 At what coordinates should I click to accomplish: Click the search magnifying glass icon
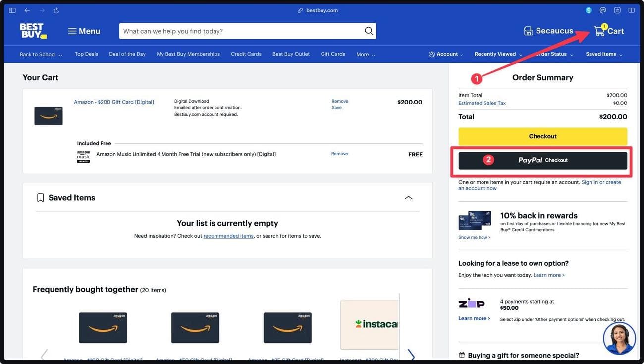coord(368,30)
